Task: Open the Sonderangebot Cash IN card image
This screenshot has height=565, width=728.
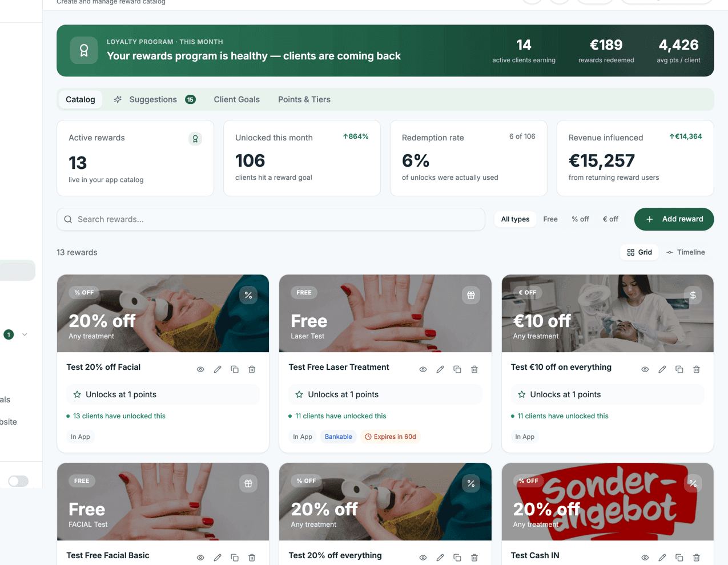Action: [608, 502]
